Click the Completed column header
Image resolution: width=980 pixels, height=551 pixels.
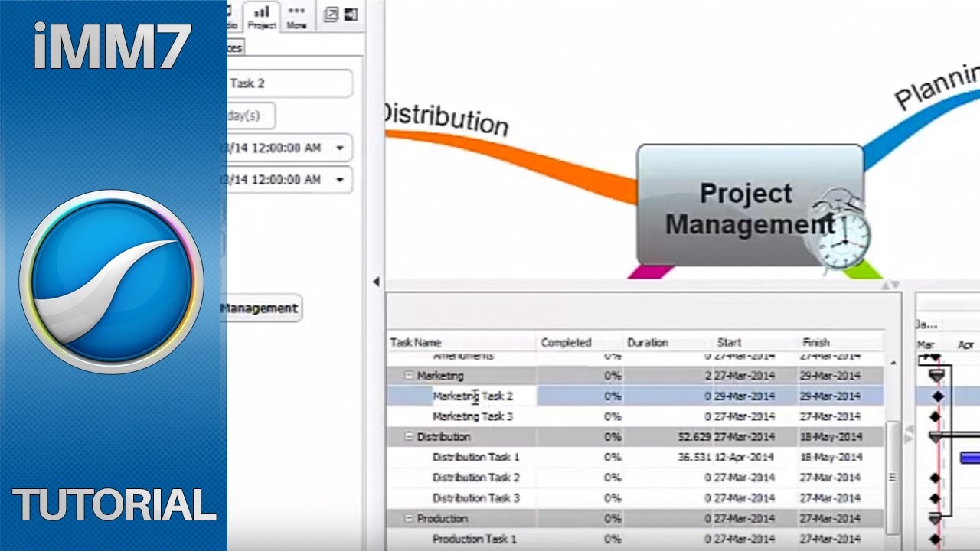pyautogui.click(x=567, y=343)
